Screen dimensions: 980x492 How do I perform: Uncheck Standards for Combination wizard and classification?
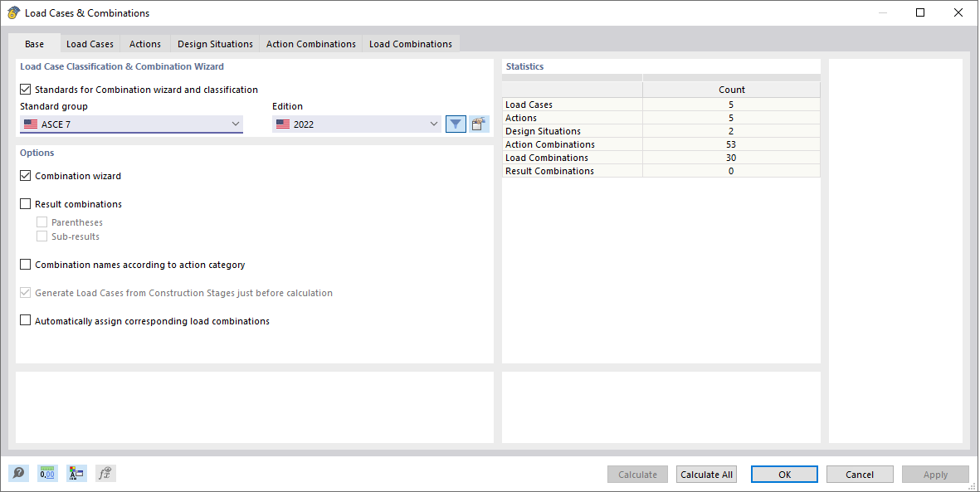[x=25, y=89]
